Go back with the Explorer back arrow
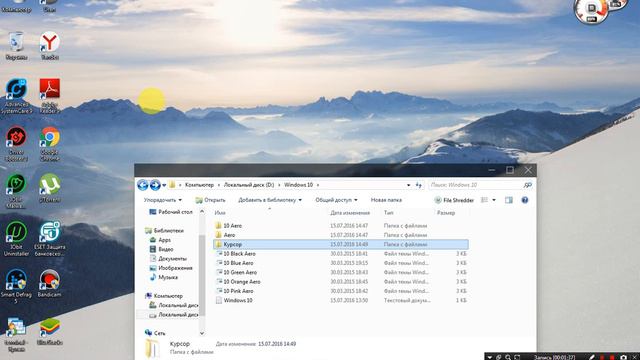Screen dimensions: 640x360 coord(142,185)
